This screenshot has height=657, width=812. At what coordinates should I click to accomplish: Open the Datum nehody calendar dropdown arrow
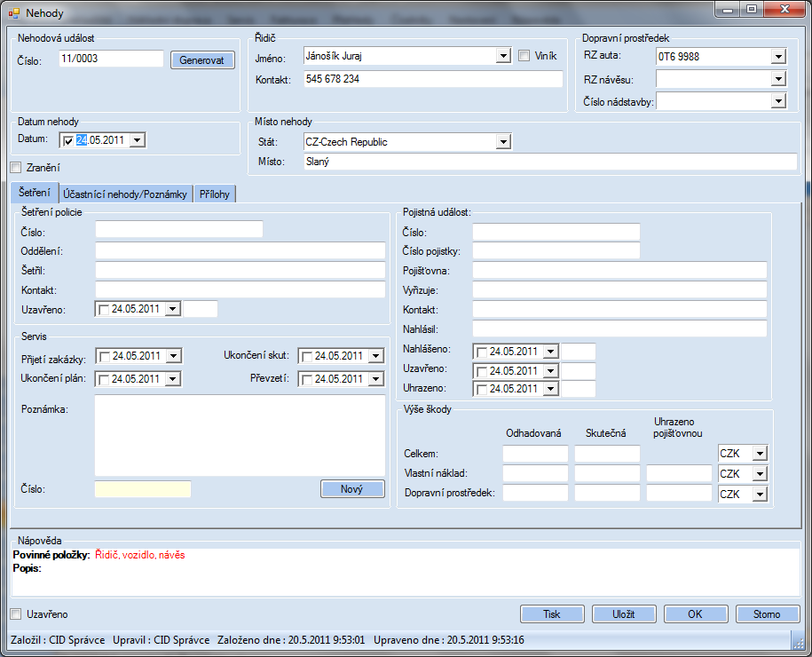[x=138, y=140]
